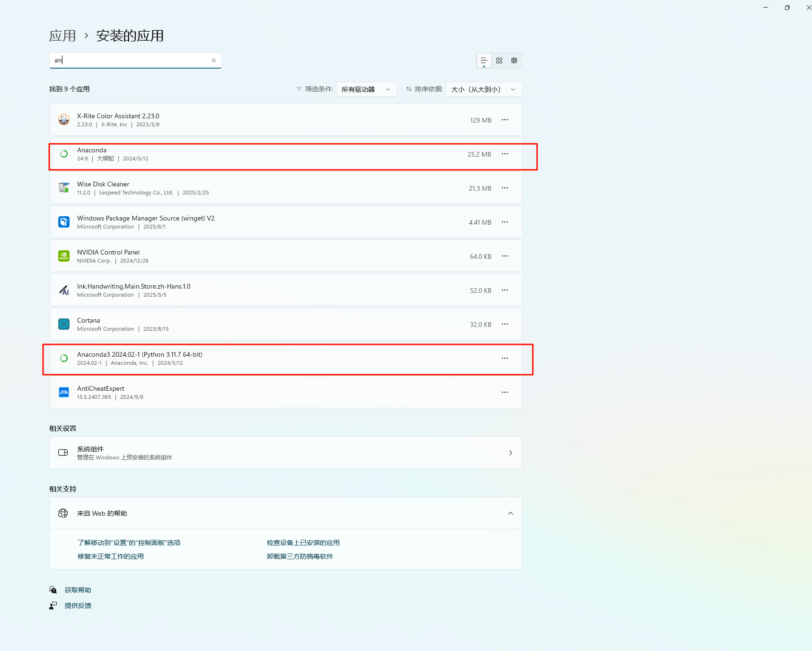Image resolution: width=812 pixels, height=651 pixels.
Task: Open 了解移动到"设置"的"控制面板"选项 link
Action: pyautogui.click(x=129, y=543)
